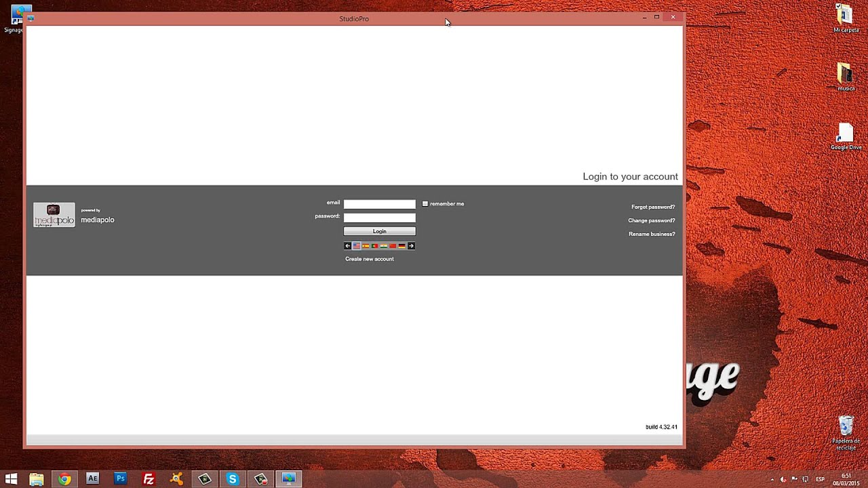Select the US flag English language

pos(357,246)
